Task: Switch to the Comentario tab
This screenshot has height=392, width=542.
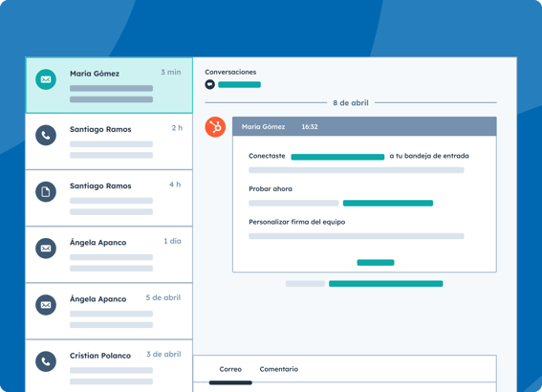Action: coord(279,369)
